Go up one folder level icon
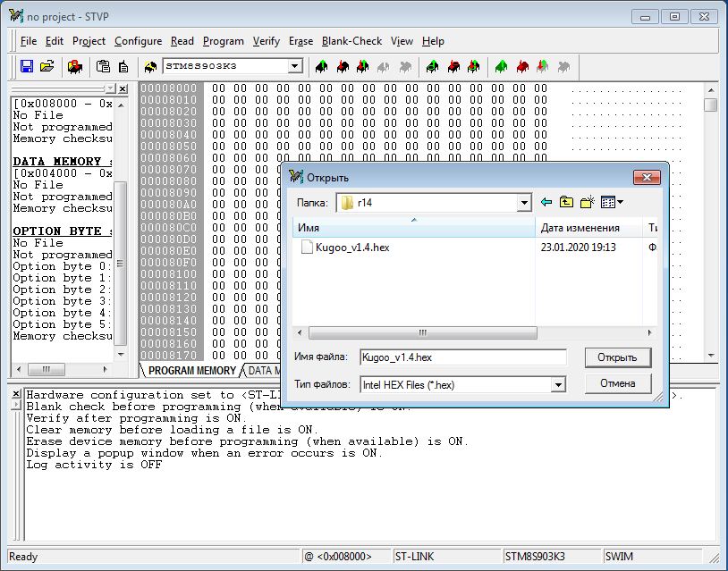 click(x=566, y=203)
